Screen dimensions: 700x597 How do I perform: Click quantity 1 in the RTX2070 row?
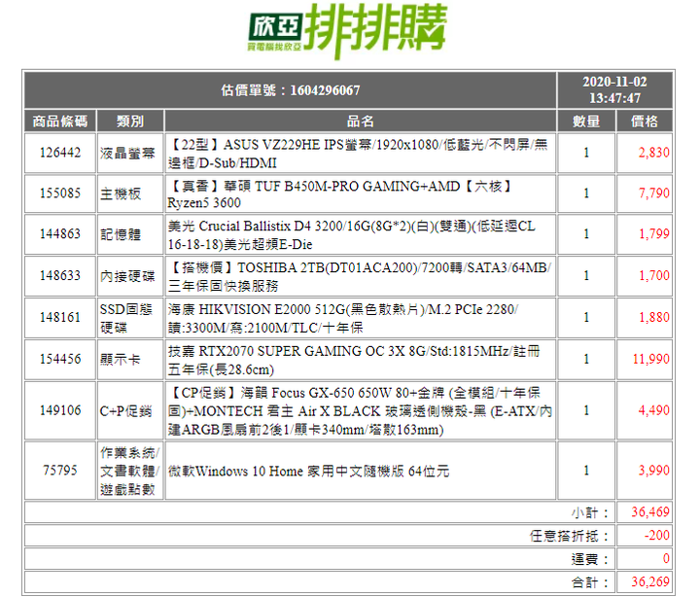click(x=586, y=359)
